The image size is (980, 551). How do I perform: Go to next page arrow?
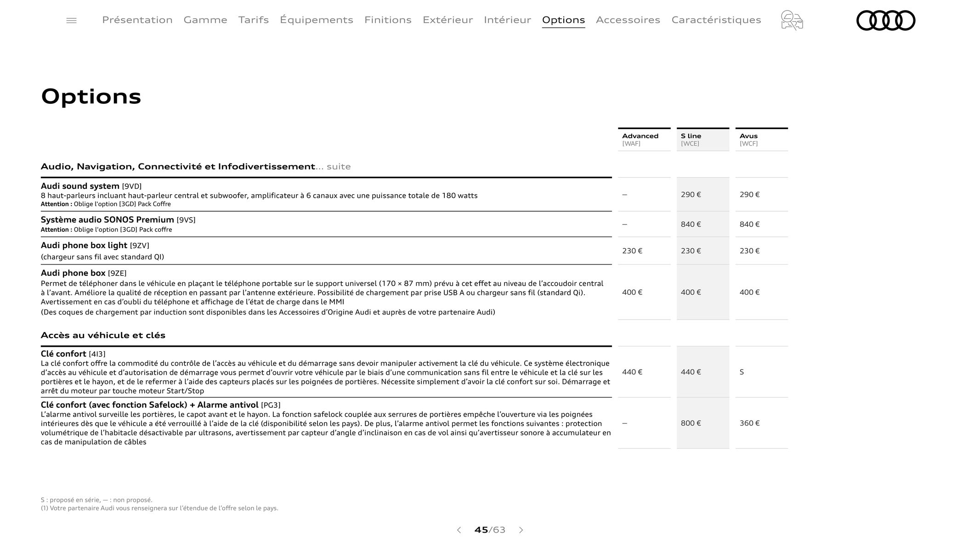521,530
